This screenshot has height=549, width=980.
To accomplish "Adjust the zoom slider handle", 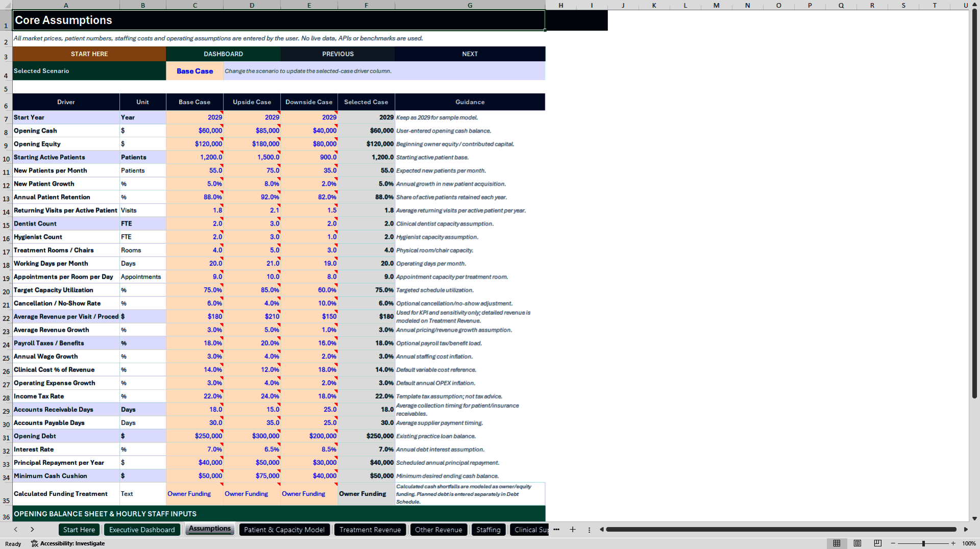I will tap(923, 543).
